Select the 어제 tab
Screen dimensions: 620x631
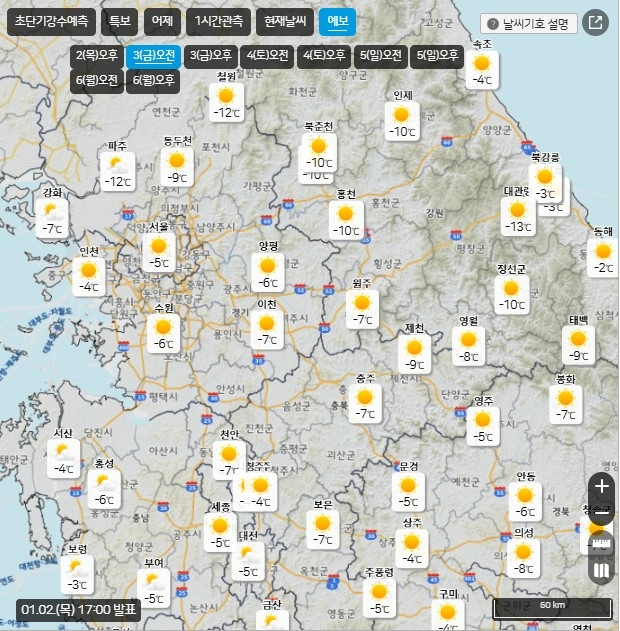coord(162,22)
